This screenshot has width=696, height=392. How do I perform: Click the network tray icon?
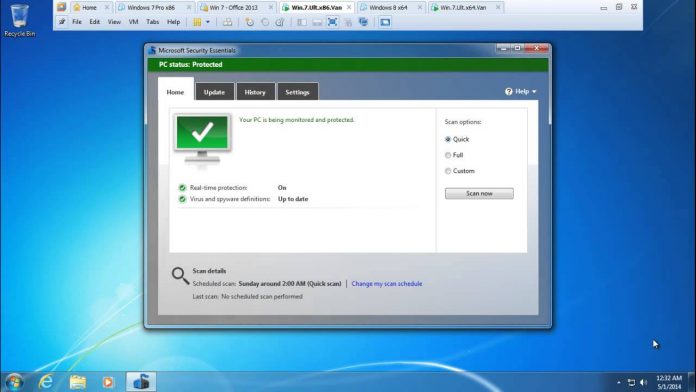[631, 382]
